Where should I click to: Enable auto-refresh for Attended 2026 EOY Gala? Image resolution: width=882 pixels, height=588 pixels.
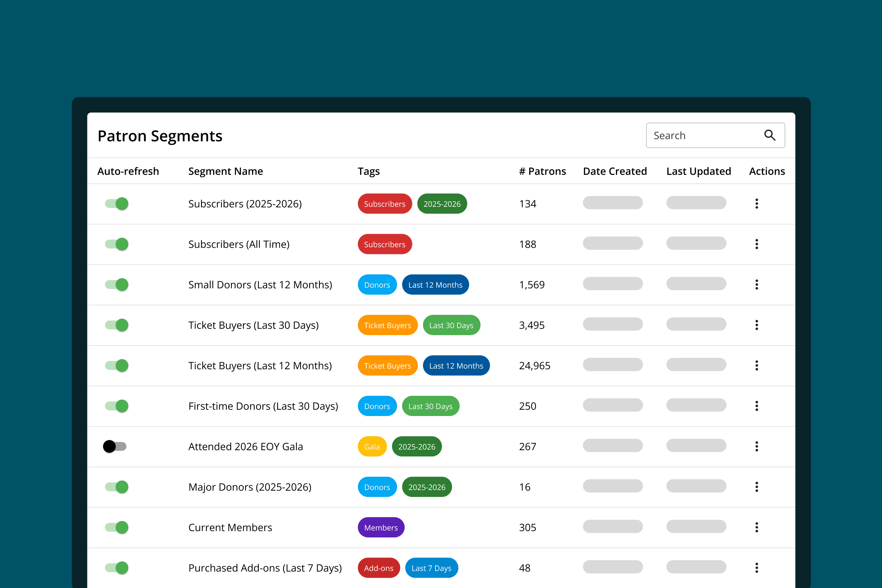click(x=115, y=447)
